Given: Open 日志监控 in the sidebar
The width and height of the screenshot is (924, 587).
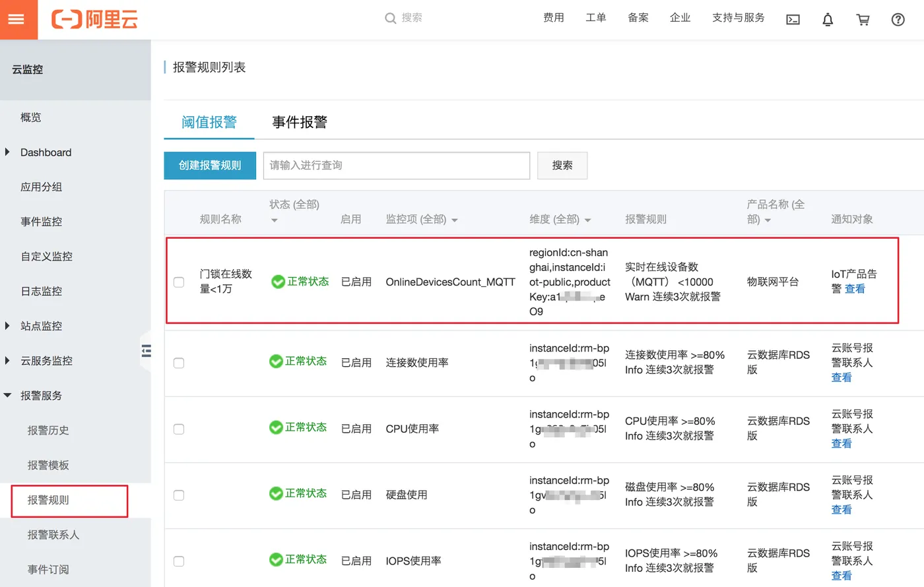Looking at the screenshot, I should [42, 292].
